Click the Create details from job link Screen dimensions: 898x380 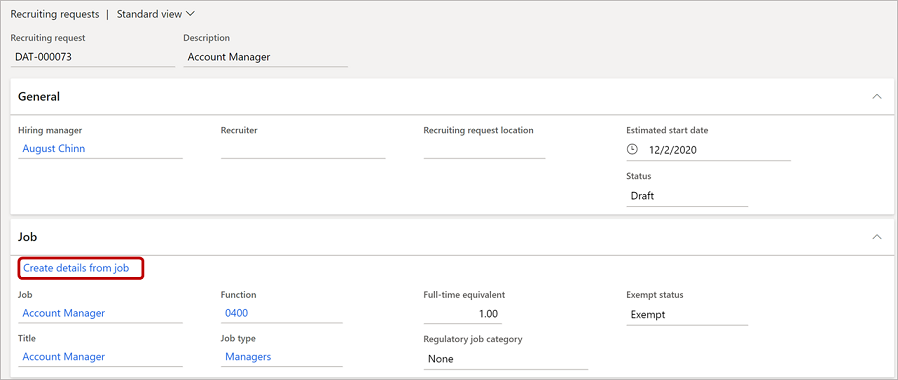76,268
